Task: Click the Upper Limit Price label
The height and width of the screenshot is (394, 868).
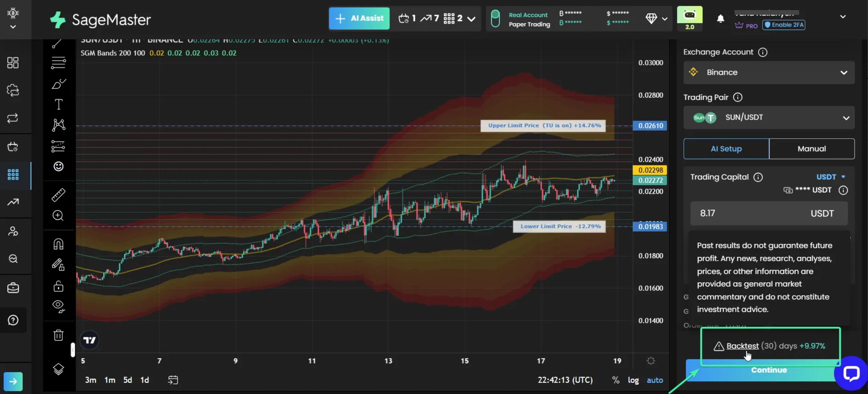Action: pos(543,126)
